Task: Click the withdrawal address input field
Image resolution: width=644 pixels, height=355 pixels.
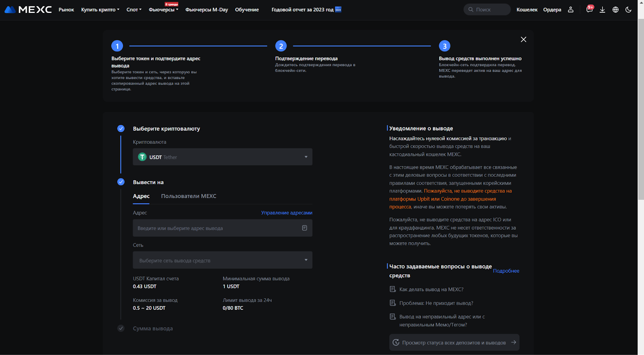Action: (x=217, y=228)
